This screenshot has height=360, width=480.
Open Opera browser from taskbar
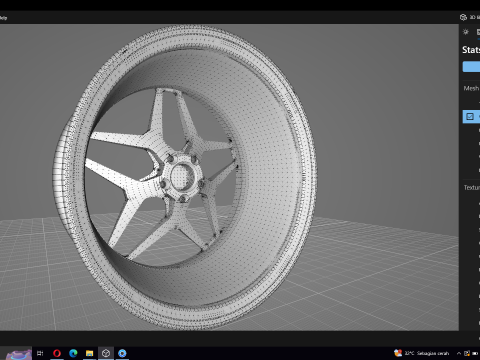point(57,353)
